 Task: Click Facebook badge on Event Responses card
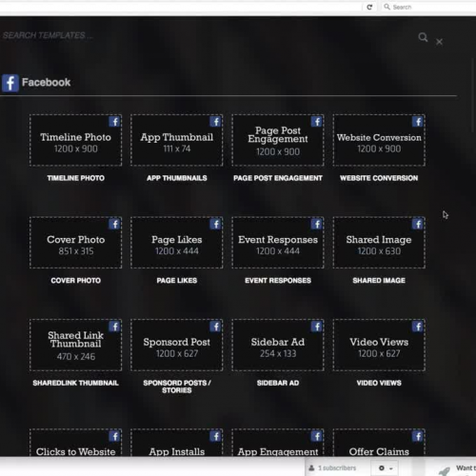(x=317, y=224)
